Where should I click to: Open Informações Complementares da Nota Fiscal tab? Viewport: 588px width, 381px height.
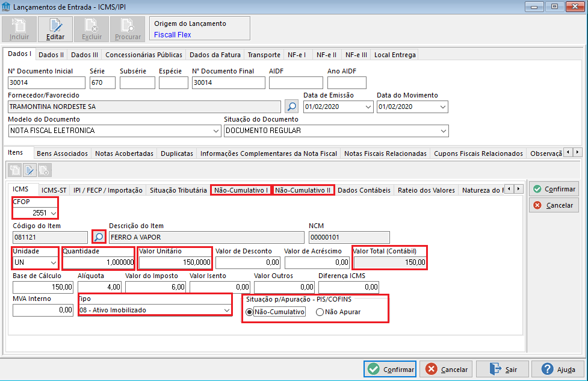(x=268, y=153)
